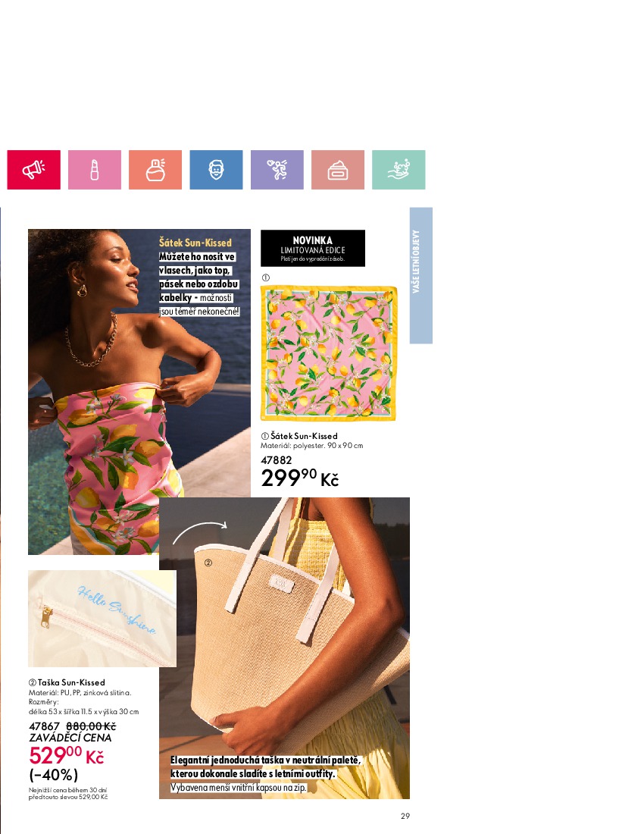The width and height of the screenshot is (644, 834).
Task: Select the 529,00 Kč introductory price
Action: [x=67, y=755]
